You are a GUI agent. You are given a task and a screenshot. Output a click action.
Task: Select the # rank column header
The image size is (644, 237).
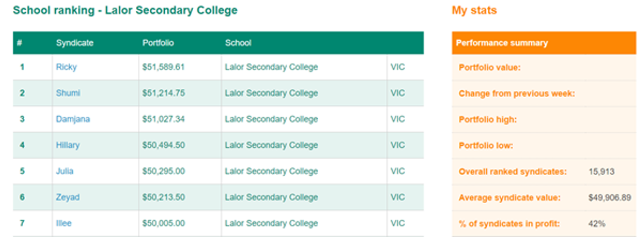[19, 43]
